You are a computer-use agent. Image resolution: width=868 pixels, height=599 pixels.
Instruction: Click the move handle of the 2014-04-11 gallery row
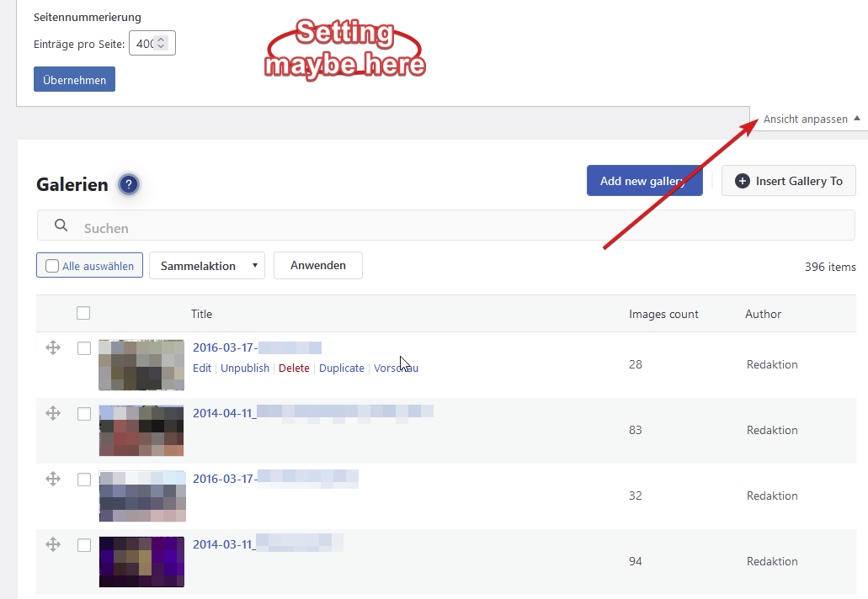pyautogui.click(x=53, y=413)
